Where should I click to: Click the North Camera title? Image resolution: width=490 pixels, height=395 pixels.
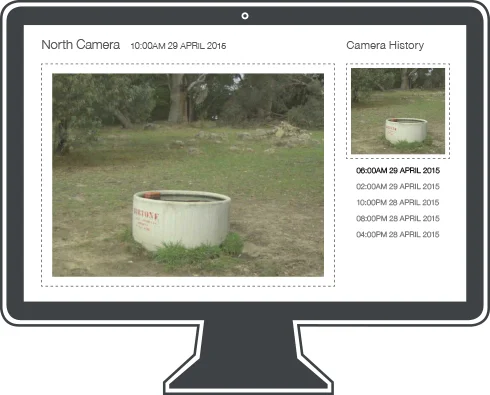coord(81,45)
